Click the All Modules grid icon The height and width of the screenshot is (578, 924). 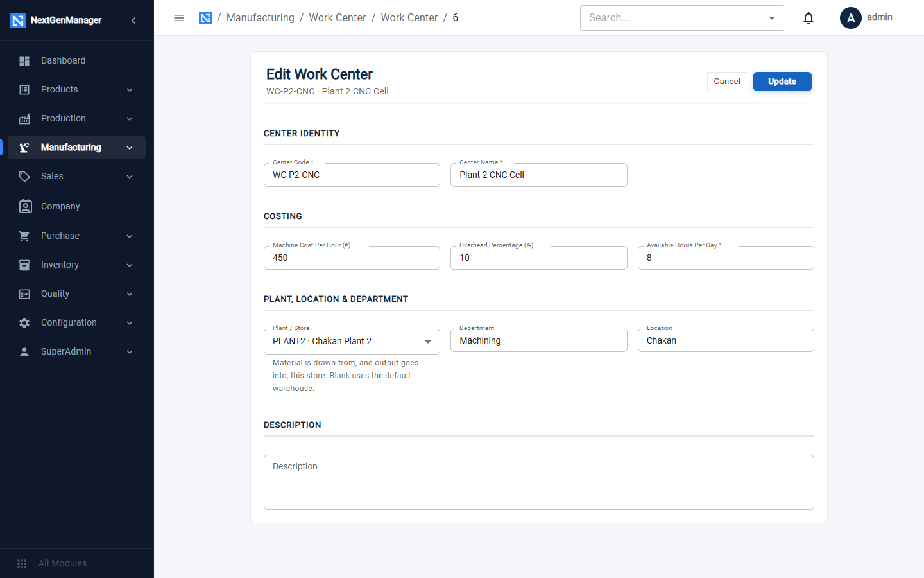click(x=22, y=564)
